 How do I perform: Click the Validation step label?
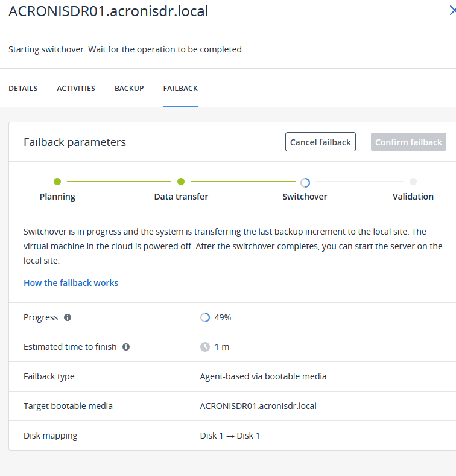pos(413,197)
